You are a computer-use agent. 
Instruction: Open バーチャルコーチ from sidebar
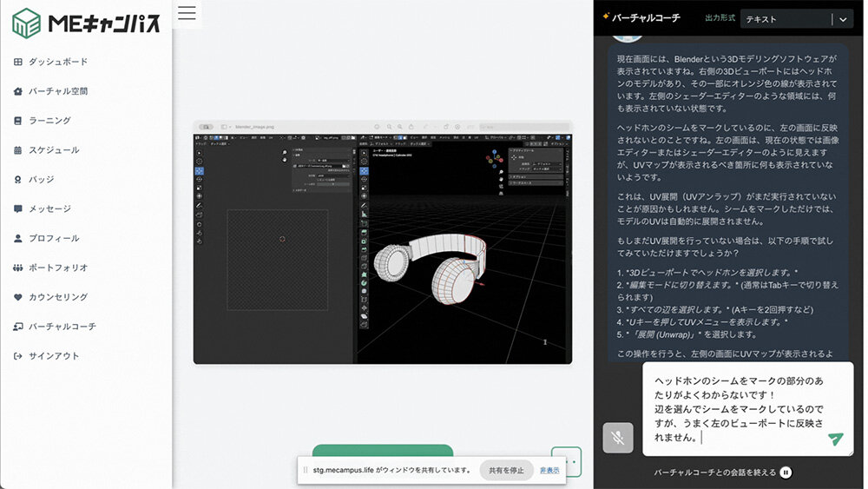pyautogui.click(x=62, y=327)
